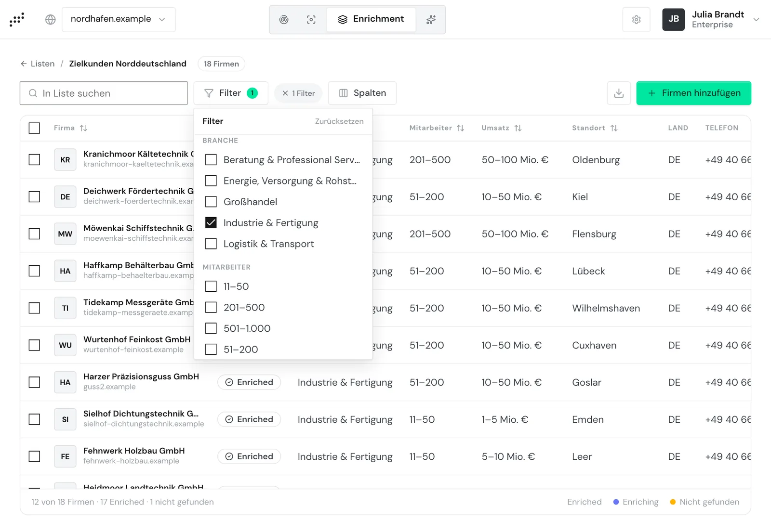Screen dimensions: 771x532
Task: Open the target radar icon tab
Action: pos(284,19)
